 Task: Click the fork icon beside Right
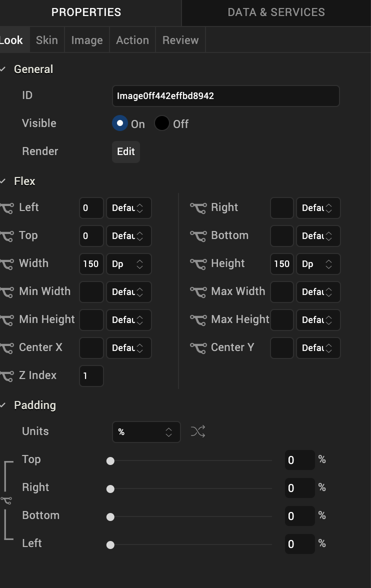(x=198, y=208)
